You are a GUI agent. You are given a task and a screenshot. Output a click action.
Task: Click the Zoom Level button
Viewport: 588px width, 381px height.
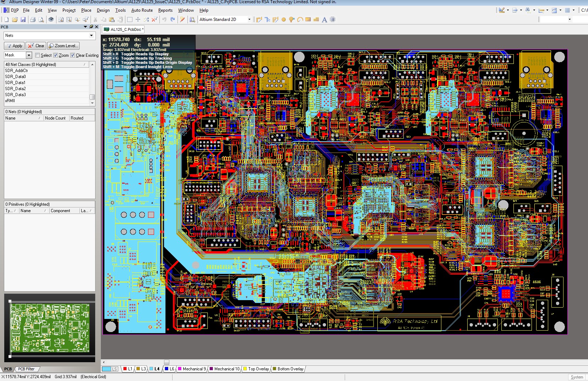pos(63,46)
